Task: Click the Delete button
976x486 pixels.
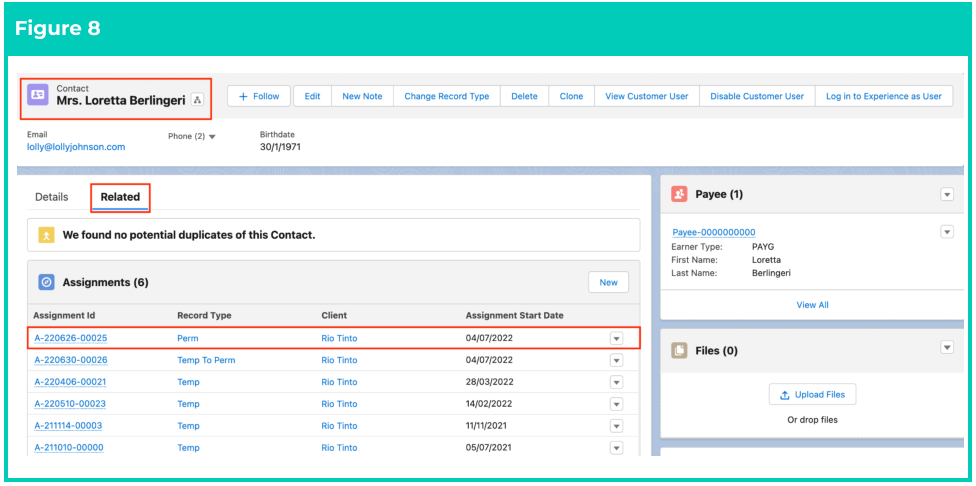Action: (x=524, y=96)
